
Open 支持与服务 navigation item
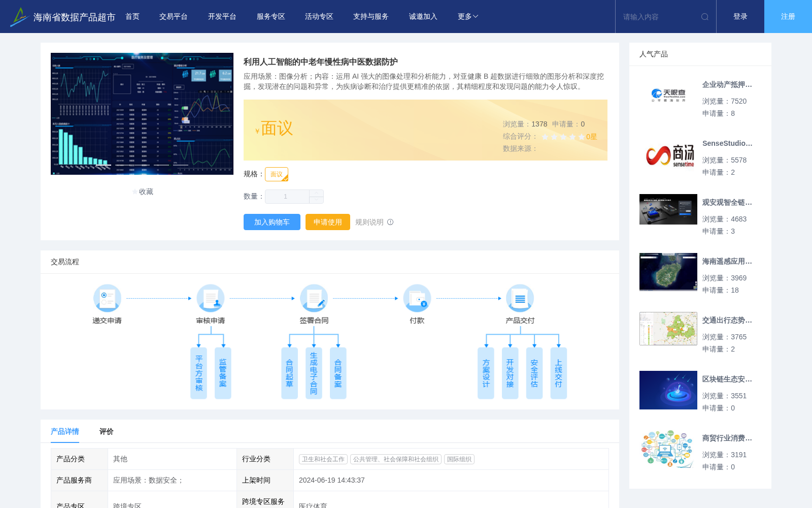coord(371,17)
